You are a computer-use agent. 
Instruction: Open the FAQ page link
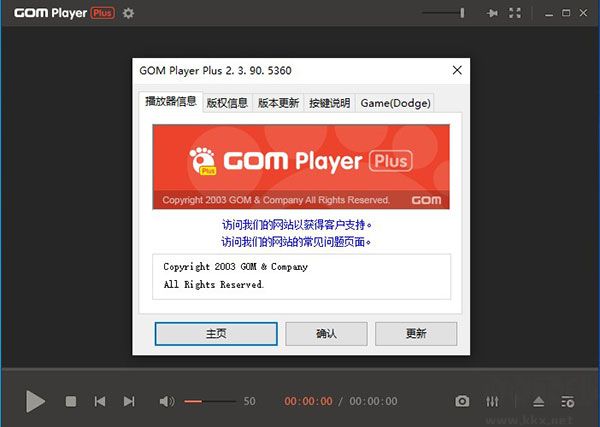[296, 242]
